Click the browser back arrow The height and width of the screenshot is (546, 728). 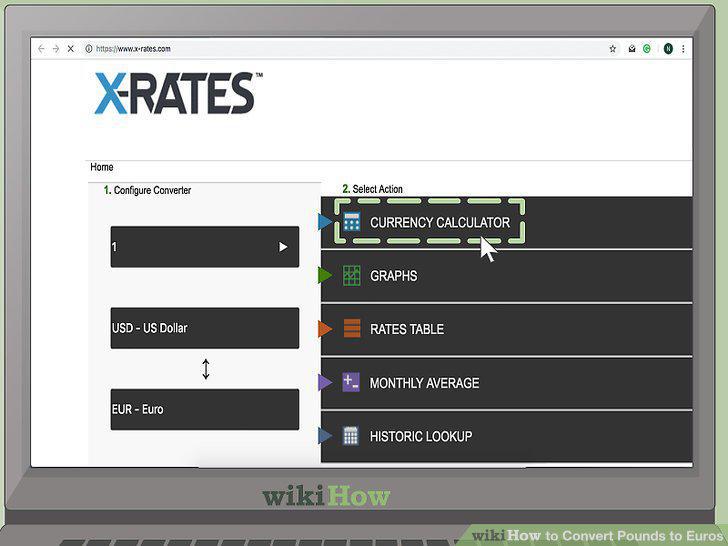(41, 49)
